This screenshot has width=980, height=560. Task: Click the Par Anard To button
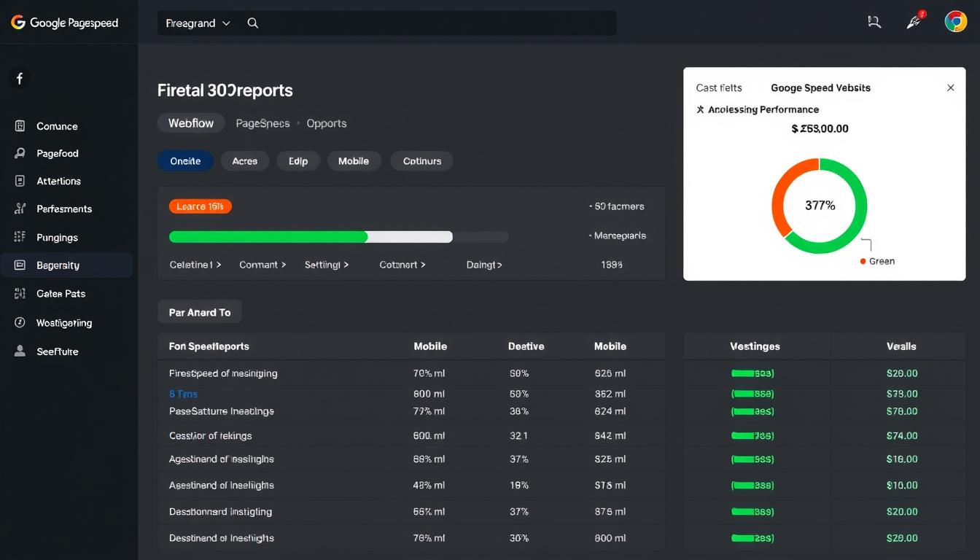tap(200, 312)
